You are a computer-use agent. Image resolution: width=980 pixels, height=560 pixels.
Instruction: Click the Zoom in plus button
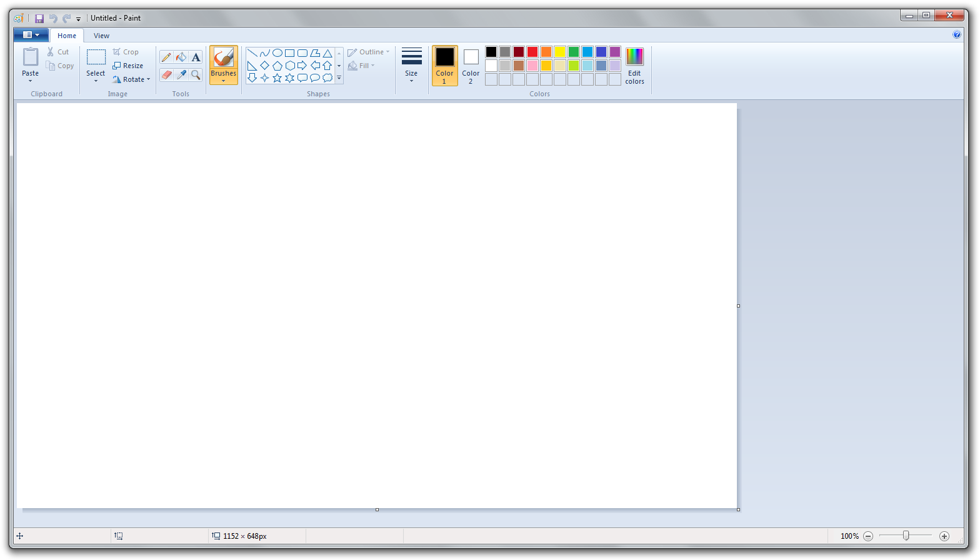(x=944, y=536)
